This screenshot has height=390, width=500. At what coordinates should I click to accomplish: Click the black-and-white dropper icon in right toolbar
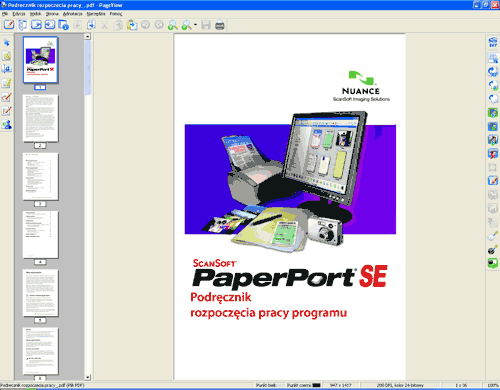(493, 249)
